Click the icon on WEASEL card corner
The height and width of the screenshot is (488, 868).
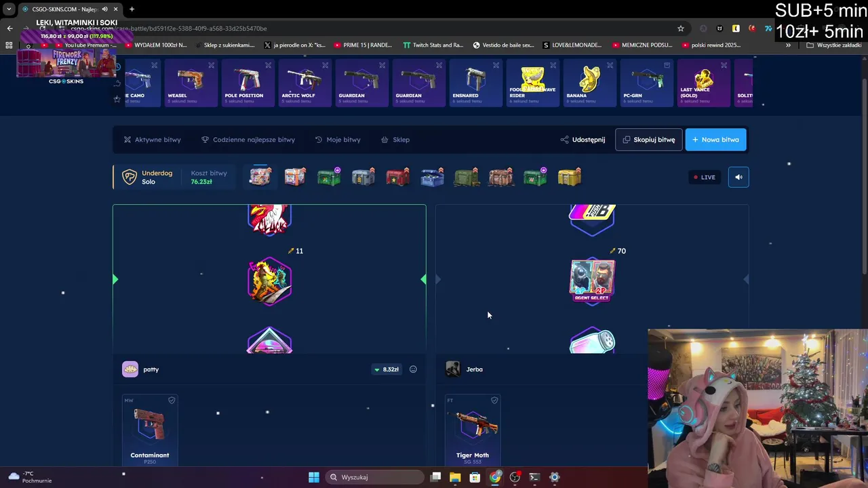point(212,66)
